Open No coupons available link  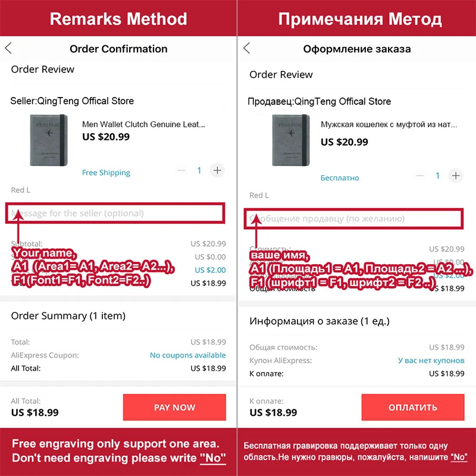[187, 355]
